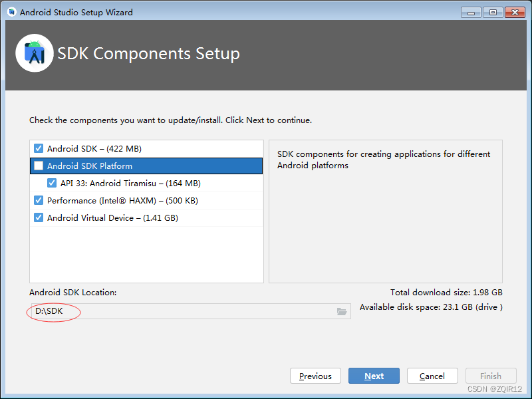Screen dimensions: 532x399
Task: Close the Setup Wizard window
Action: (x=515, y=13)
